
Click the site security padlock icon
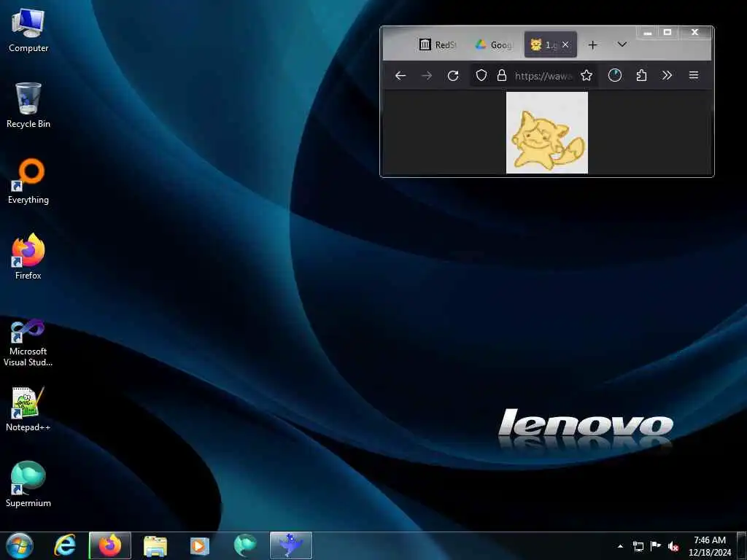coord(502,75)
